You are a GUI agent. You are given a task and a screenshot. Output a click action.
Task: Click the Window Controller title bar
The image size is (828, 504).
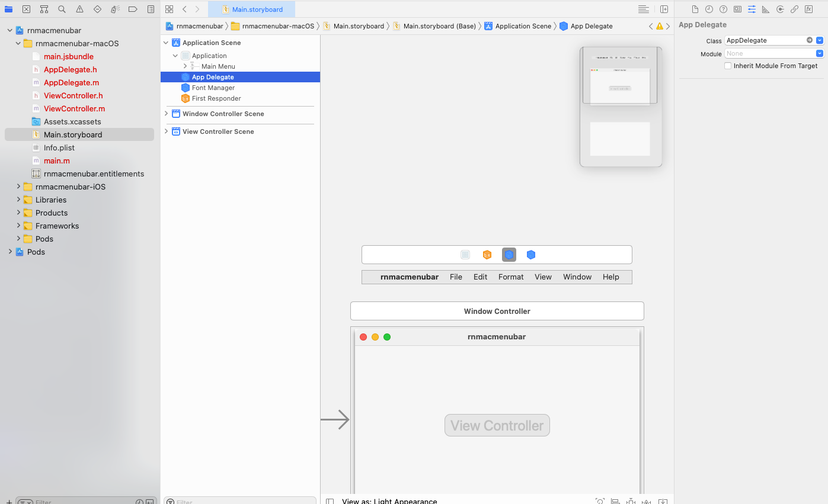[x=497, y=311]
